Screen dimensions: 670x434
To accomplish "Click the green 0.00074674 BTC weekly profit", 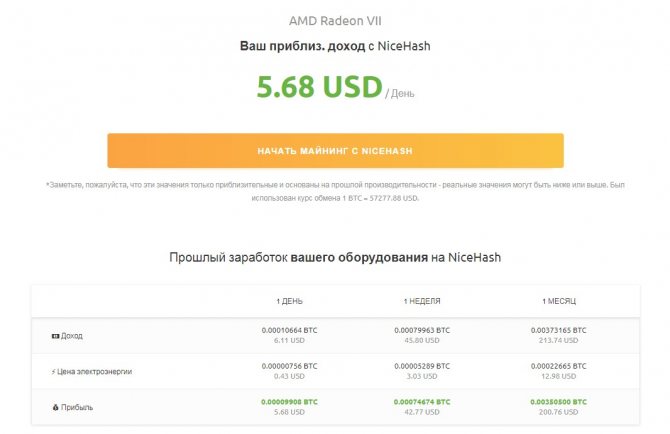I will (422, 402).
